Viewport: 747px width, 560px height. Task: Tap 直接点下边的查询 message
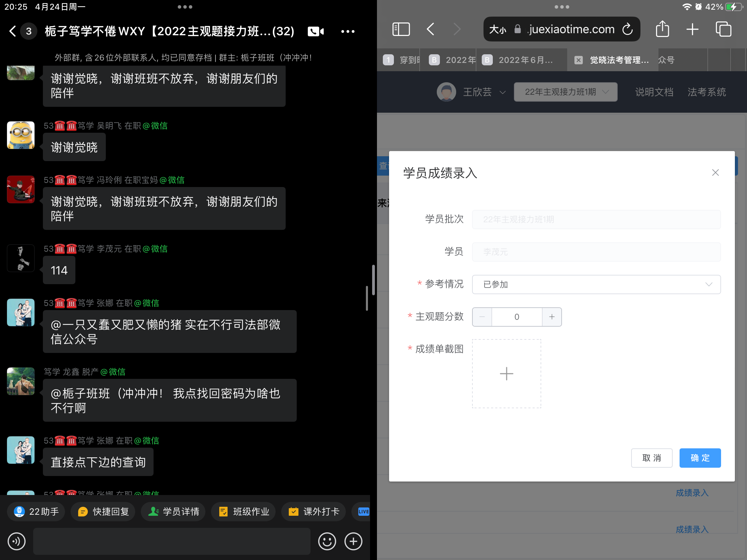point(98,462)
